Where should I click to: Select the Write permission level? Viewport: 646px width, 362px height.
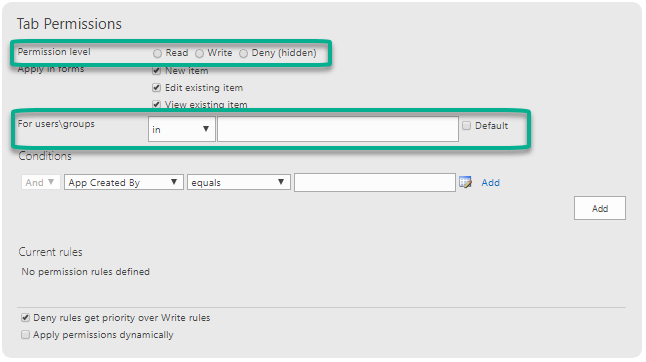[x=199, y=54]
